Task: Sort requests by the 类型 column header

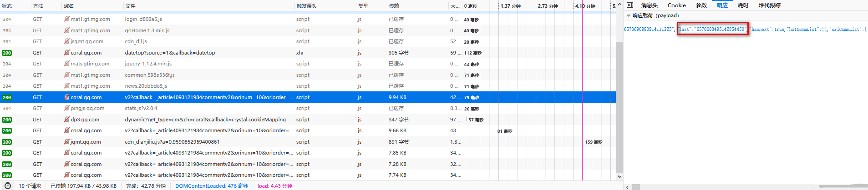Action: tap(371, 6)
